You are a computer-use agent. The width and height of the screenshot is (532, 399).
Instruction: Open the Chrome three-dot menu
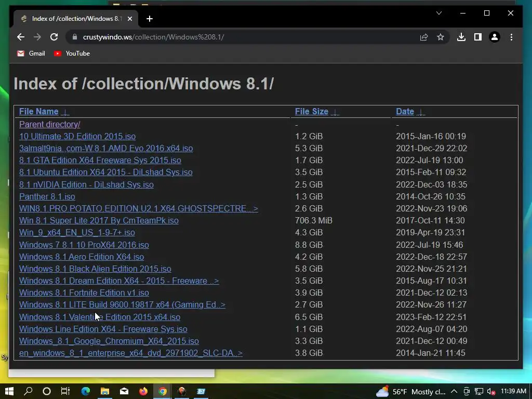pos(511,37)
